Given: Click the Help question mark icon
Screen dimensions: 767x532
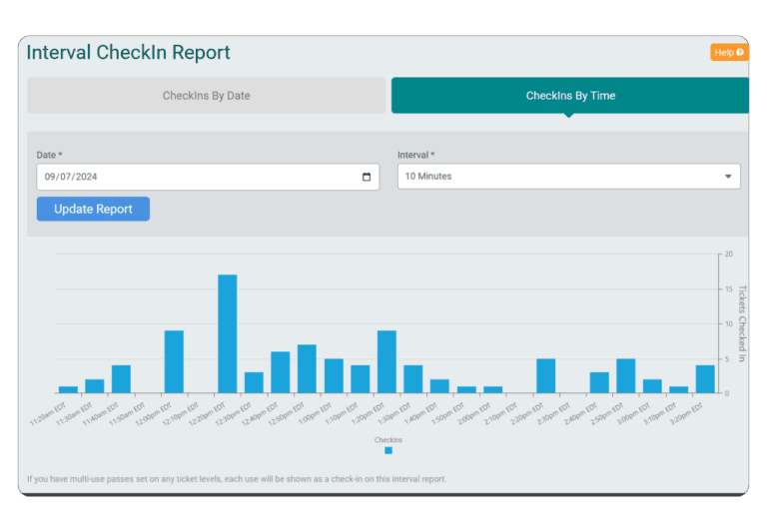Looking at the screenshot, I should click(x=740, y=53).
